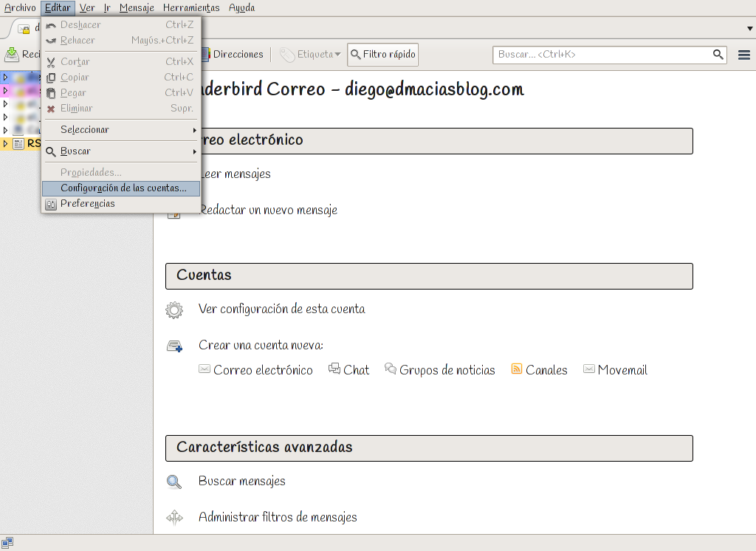Open the Ver menu
This screenshot has height=551, width=756.
pos(87,7)
